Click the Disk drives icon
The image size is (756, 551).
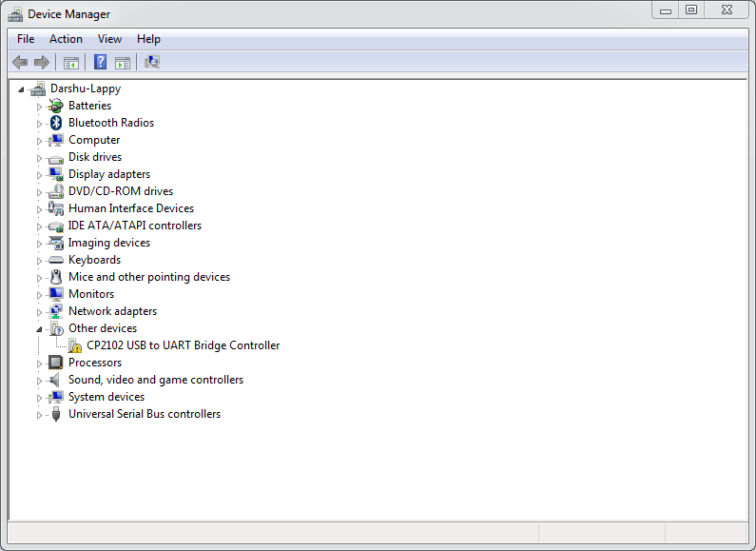[x=56, y=158]
